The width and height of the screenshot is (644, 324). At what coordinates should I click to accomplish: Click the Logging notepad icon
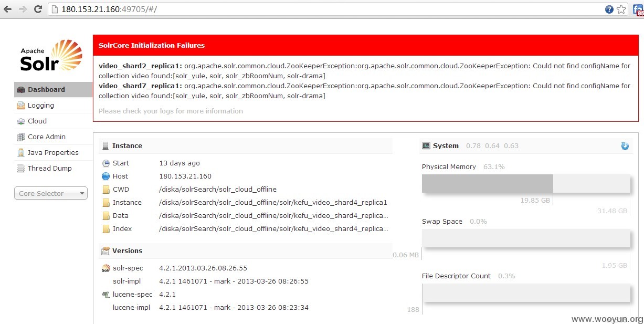click(21, 106)
